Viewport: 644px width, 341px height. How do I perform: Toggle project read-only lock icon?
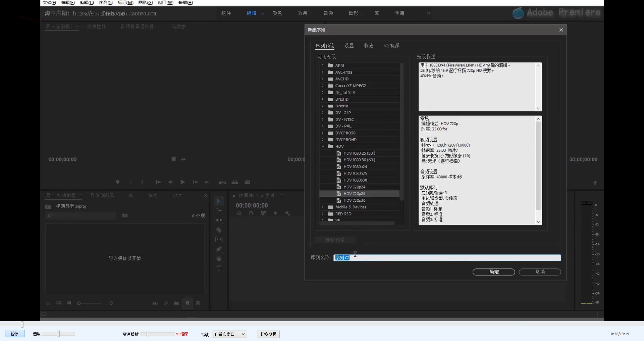point(48,303)
